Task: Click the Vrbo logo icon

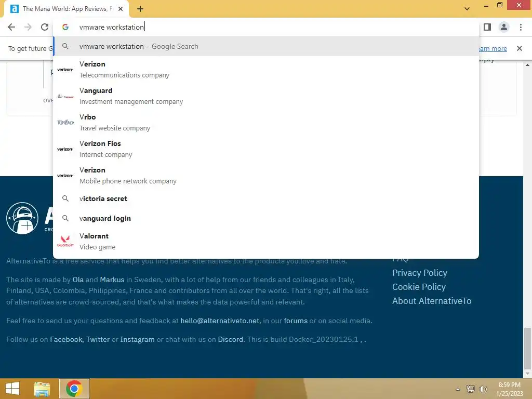Action: (x=65, y=122)
